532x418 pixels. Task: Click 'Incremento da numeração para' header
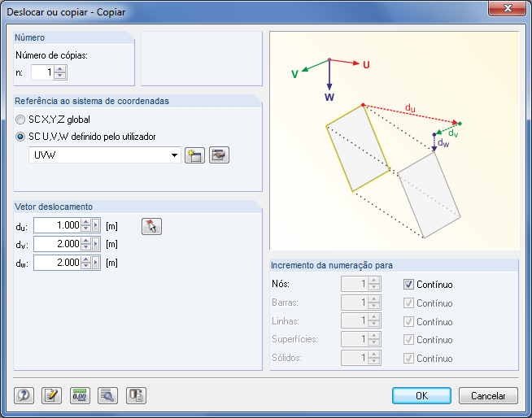click(331, 265)
